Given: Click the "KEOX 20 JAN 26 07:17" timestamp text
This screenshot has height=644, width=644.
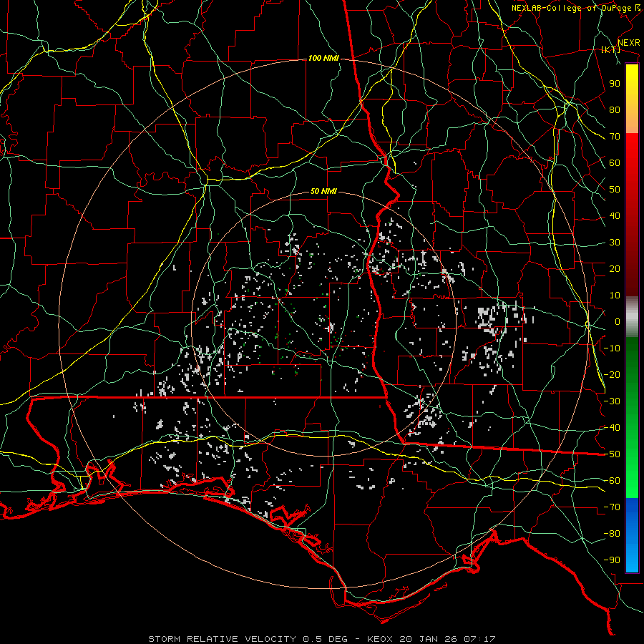Looking at the screenshot, I should coord(431,639).
